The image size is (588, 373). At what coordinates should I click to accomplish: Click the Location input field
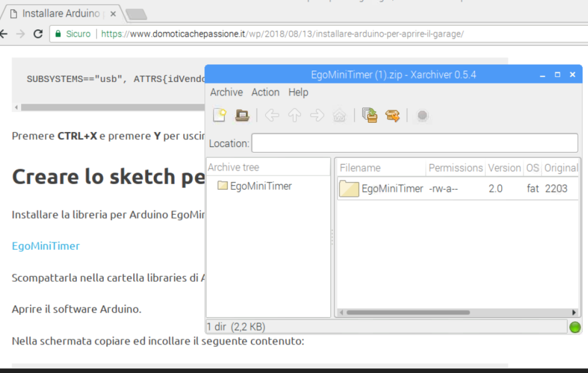(415, 143)
